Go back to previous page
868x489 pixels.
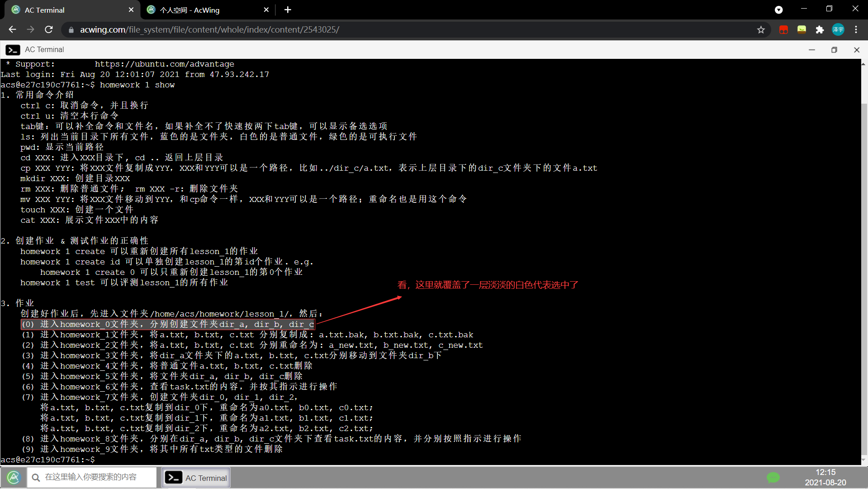pyautogui.click(x=12, y=29)
